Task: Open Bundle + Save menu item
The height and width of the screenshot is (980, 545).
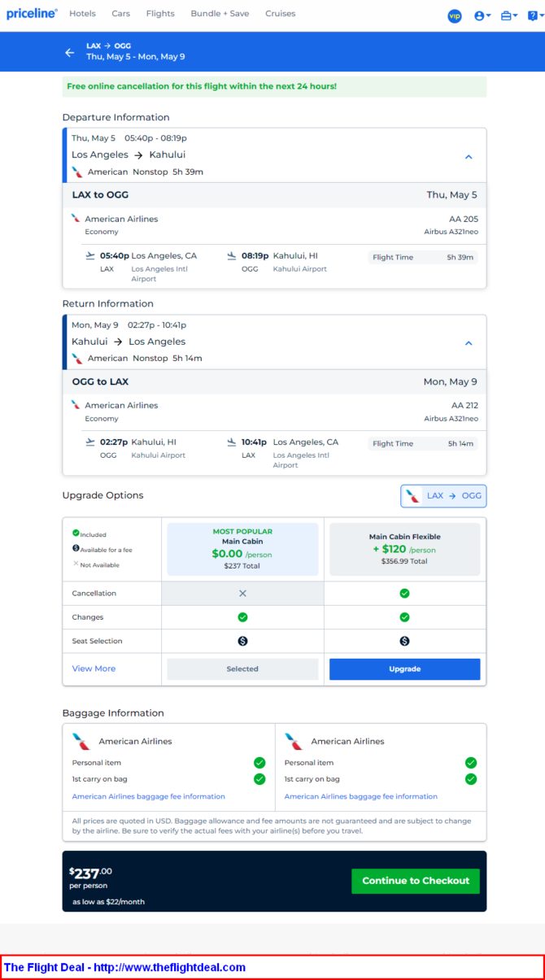Action: coord(220,14)
